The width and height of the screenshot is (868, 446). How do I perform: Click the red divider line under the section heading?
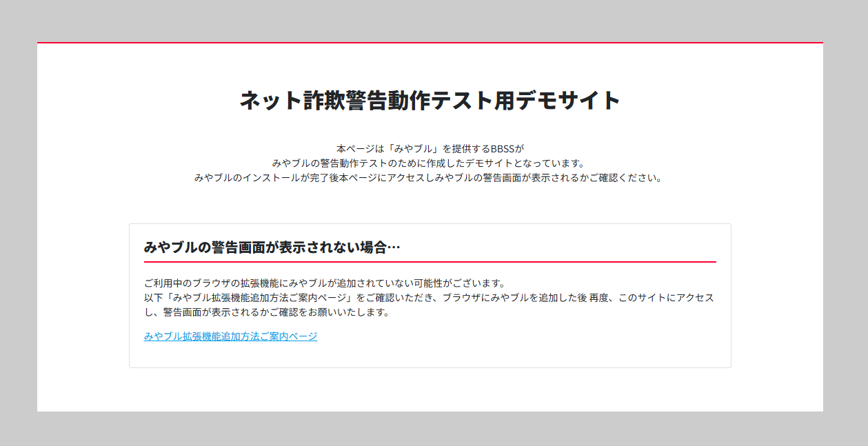click(x=429, y=261)
